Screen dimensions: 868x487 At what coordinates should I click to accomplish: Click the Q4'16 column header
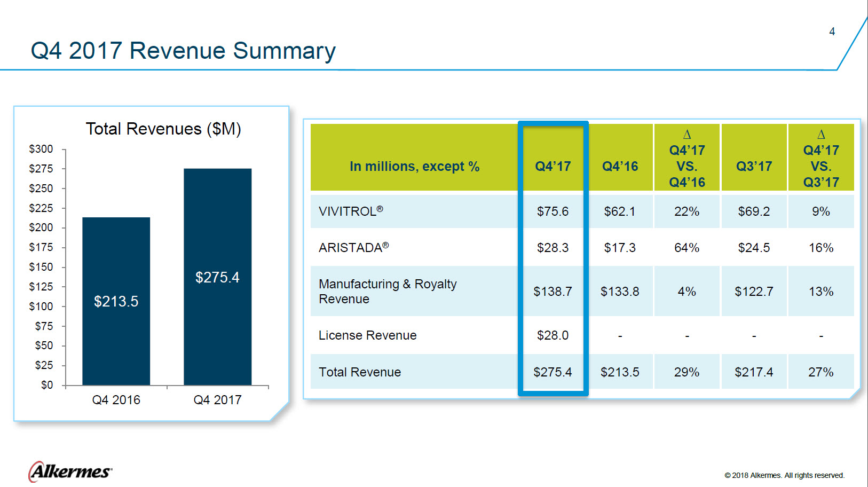pos(620,167)
